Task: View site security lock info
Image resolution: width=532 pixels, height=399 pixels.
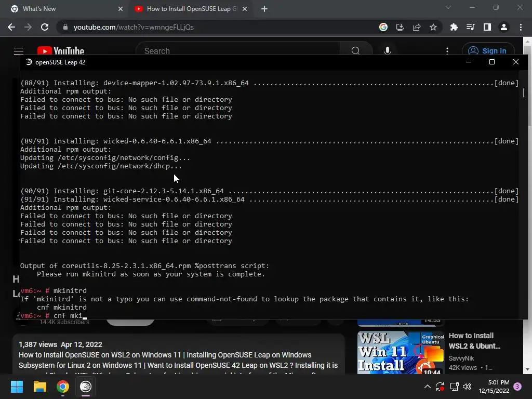Action: point(65,27)
